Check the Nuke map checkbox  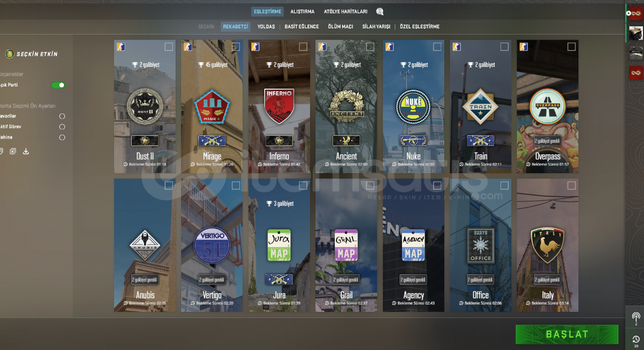click(437, 47)
